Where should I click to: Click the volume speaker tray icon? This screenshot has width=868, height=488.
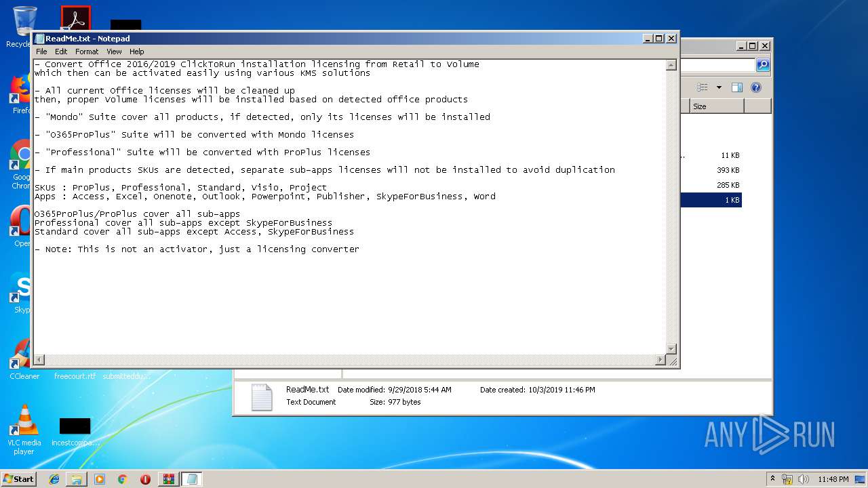803,479
